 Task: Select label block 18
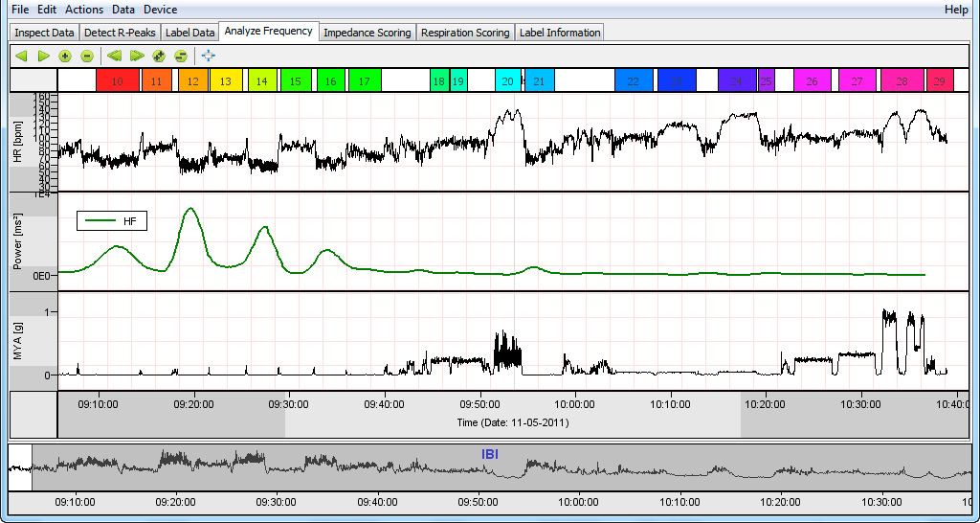pos(439,80)
